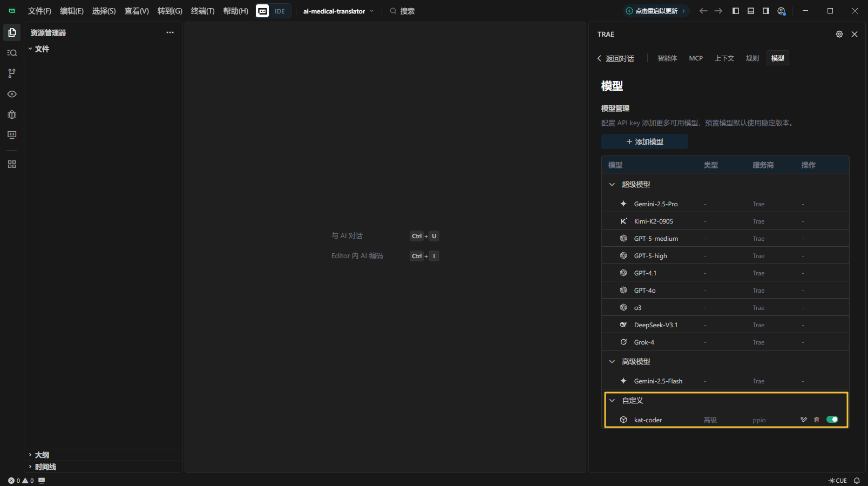This screenshot has width=868, height=486.
Task: Open errors and warnings count in status bar
Action: 21,481
